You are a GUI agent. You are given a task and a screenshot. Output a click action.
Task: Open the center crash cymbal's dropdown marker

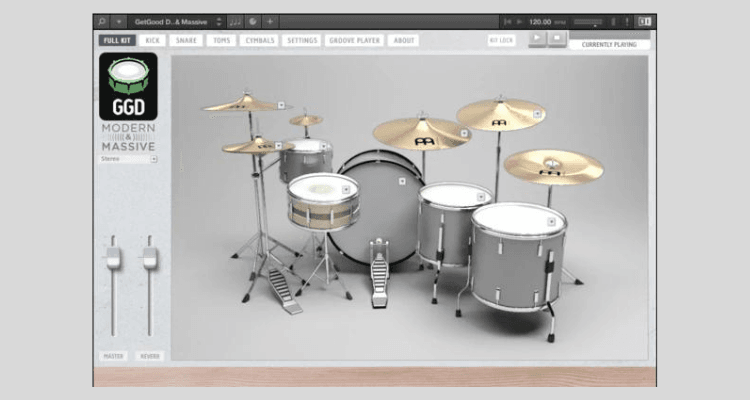click(463, 133)
